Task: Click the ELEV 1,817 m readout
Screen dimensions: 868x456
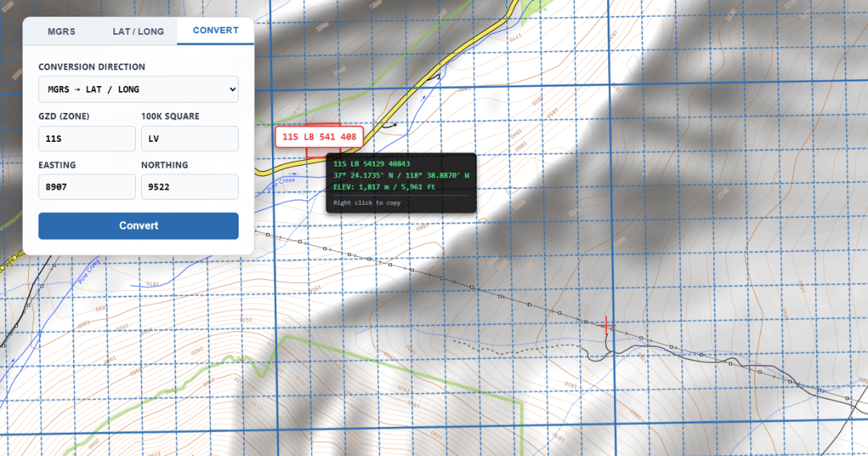Action: click(384, 187)
